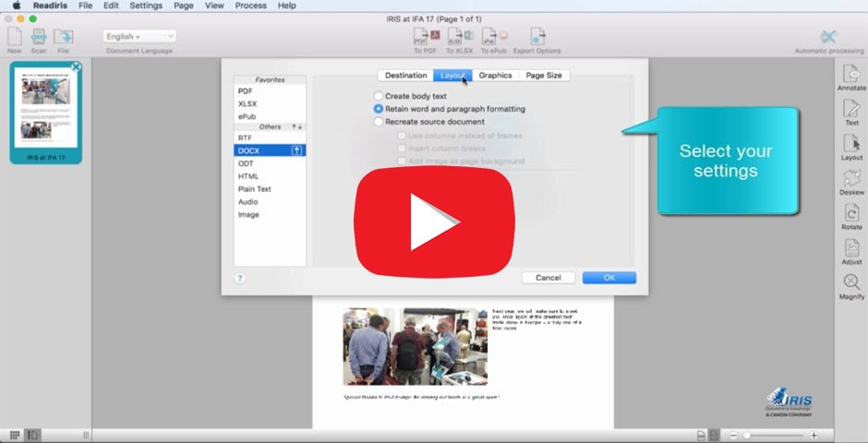Click the Scan toolbar icon

(x=39, y=41)
